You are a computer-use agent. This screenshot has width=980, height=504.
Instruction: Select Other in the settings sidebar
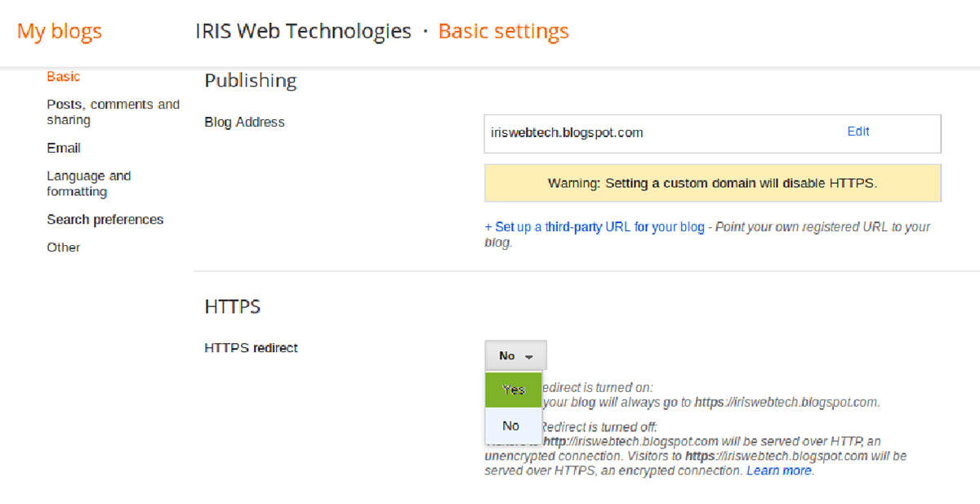point(64,248)
